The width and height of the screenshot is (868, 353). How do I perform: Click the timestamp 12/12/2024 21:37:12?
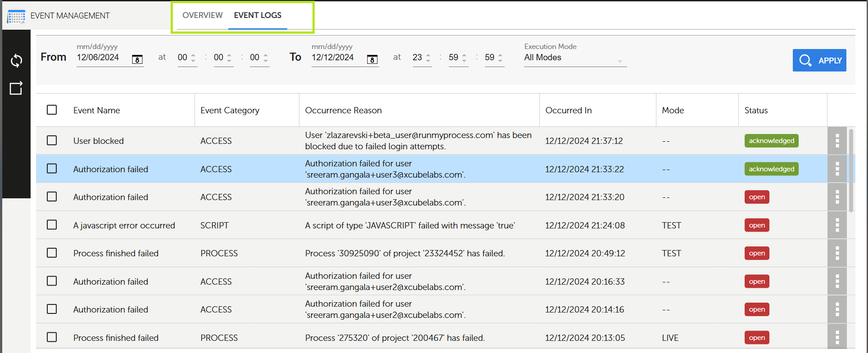[x=584, y=141]
